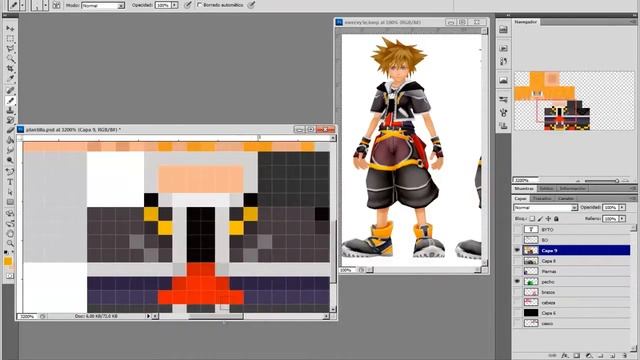Select the Dodge tool
The image size is (640, 360).
coord(10,160)
